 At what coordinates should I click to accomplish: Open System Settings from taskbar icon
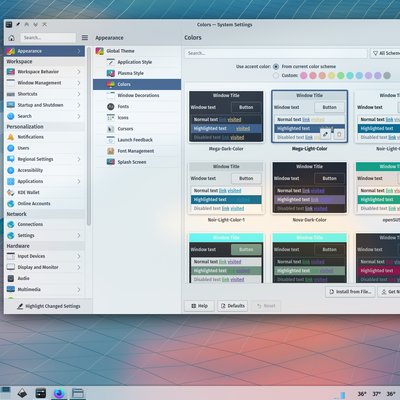pyautogui.click(x=41, y=393)
